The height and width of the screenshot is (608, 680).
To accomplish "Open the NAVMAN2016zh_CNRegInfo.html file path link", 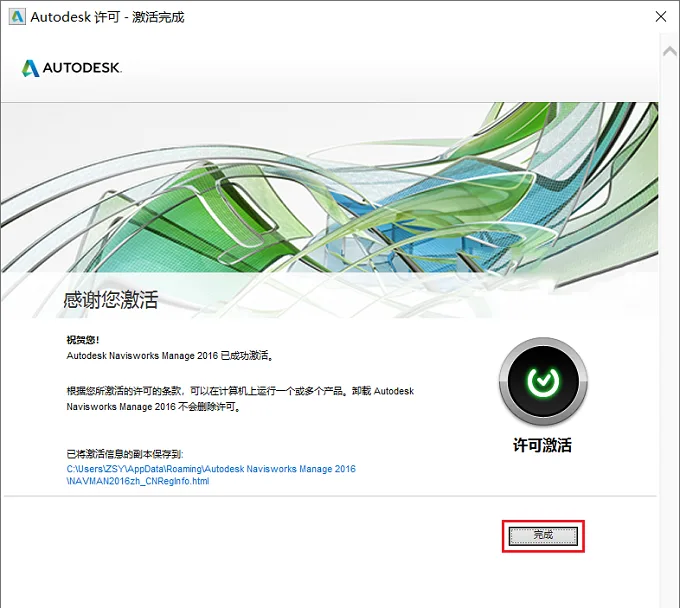I will pos(211,475).
